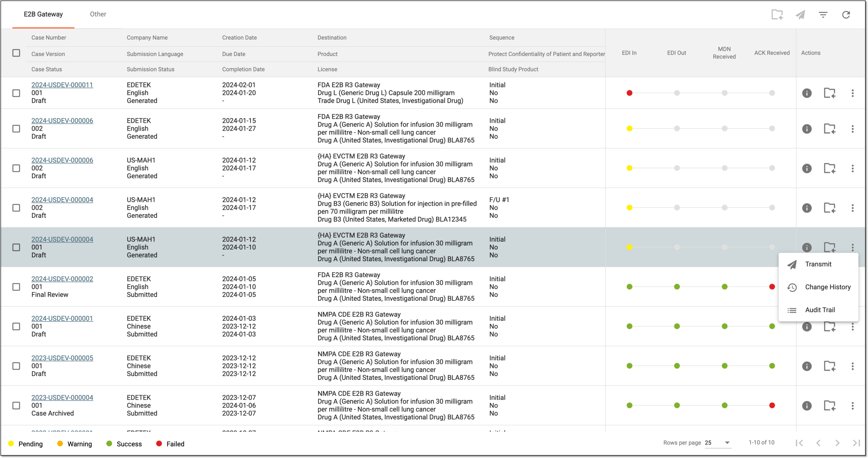Check the box for case 2024-USDEV-000002
Viewport: 868px width, 458px height.
pyautogui.click(x=16, y=287)
